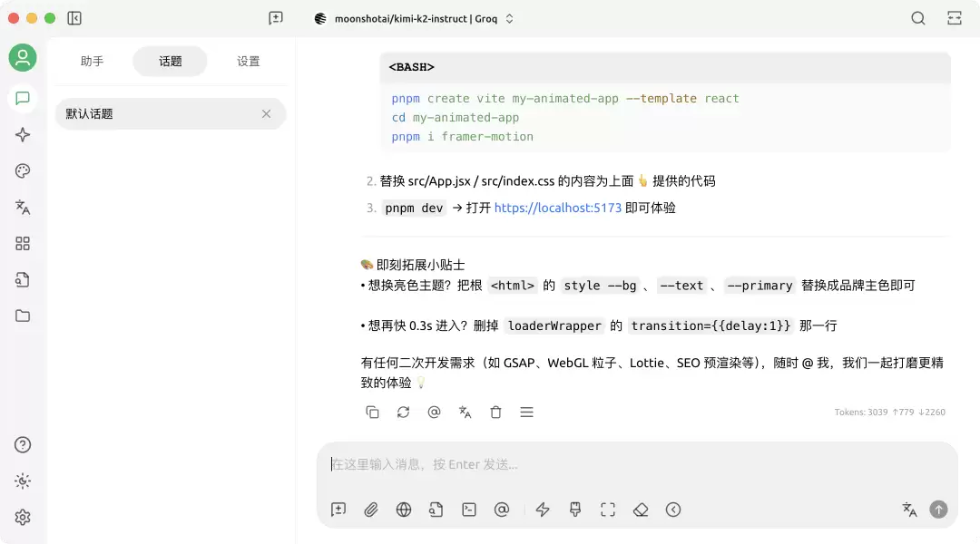This screenshot has height=544, width=980.
Task: Attach a file with paperclip icon
Action: point(371,510)
